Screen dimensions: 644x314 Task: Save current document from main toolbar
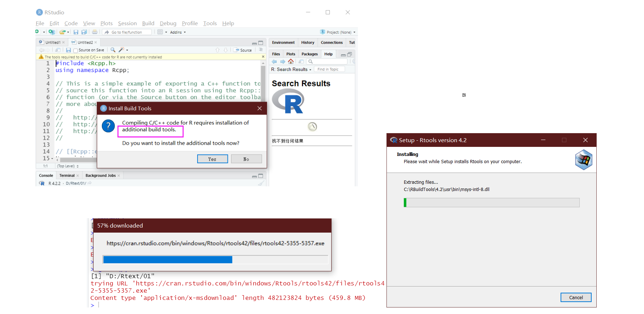tap(76, 32)
